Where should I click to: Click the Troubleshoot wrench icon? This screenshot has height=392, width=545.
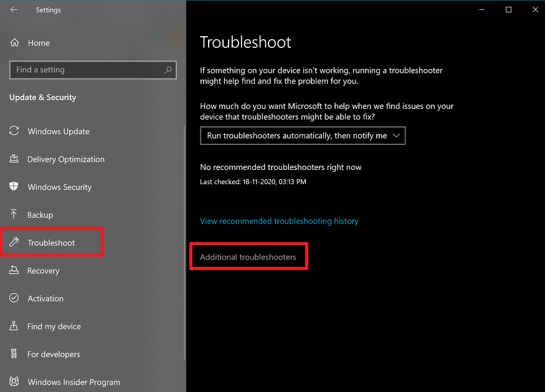coord(14,242)
